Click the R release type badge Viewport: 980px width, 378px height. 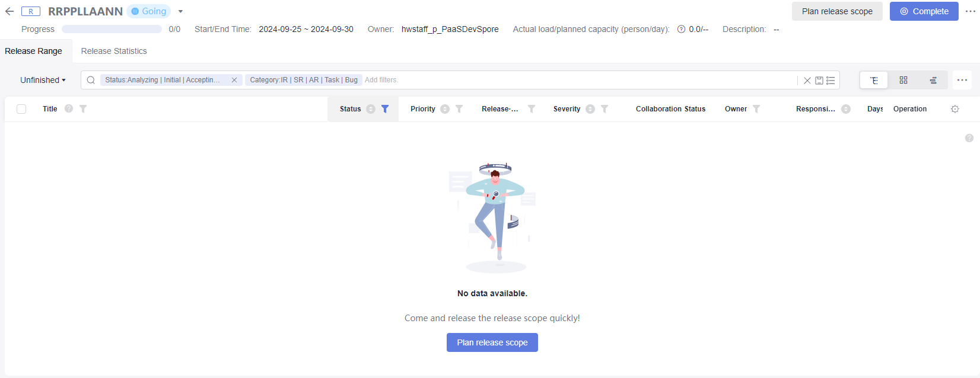pos(31,11)
